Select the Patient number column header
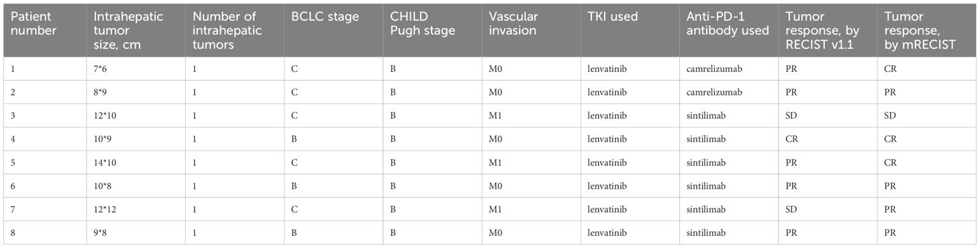Viewport: 980px width, 248px height. pyautogui.click(x=43, y=30)
